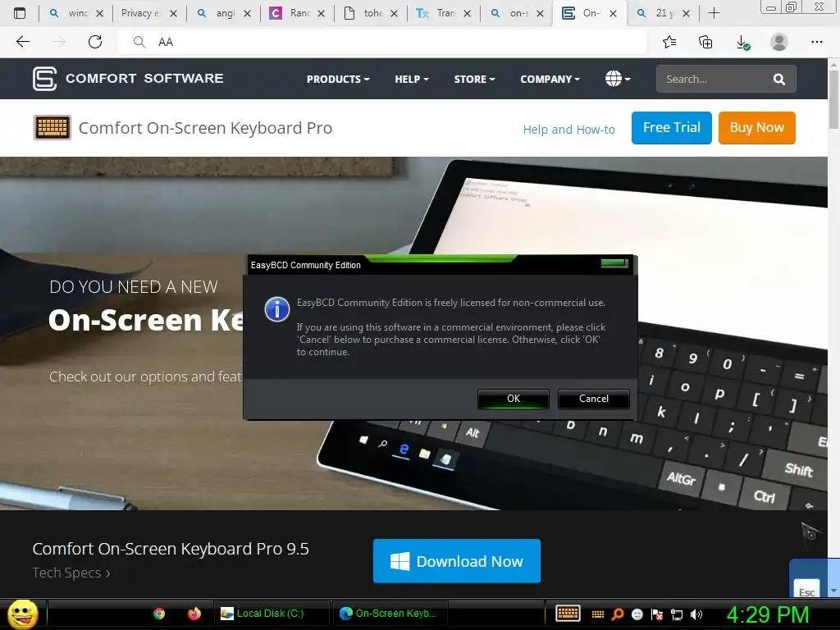Open the language globe dropdown
Image resolution: width=840 pixels, height=630 pixels.
617,79
